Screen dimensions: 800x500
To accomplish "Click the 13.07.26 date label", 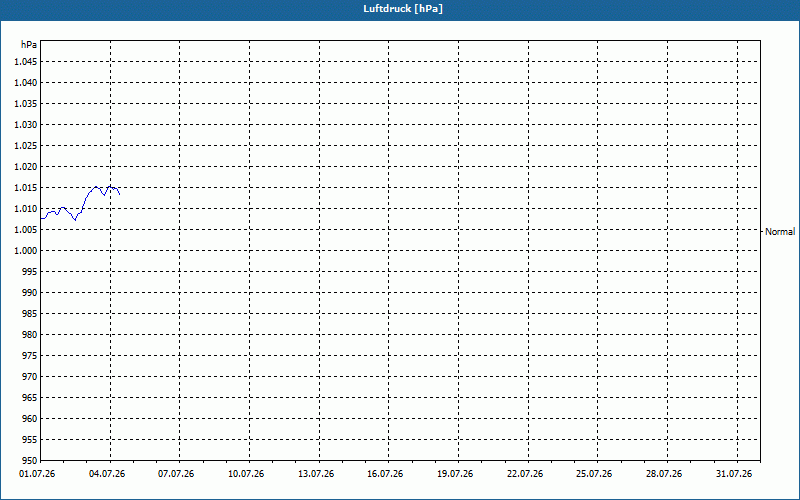I will [x=316, y=474].
